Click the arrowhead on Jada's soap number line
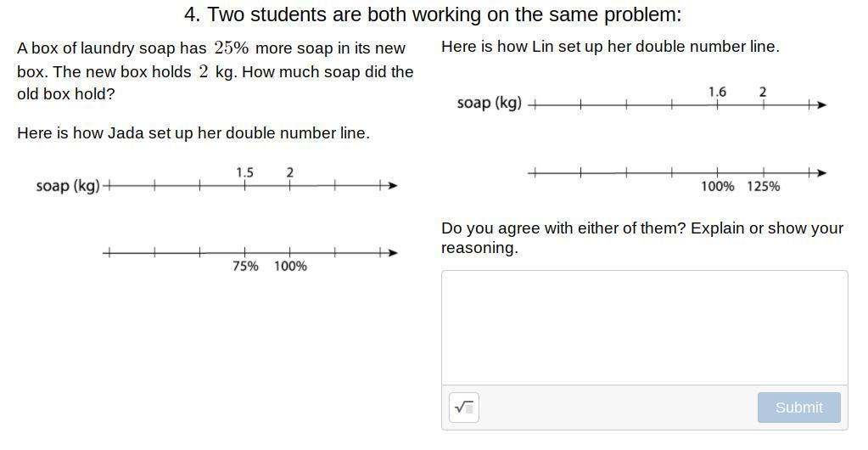The height and width of the screenshot is (450, 868). coord(391,185)
